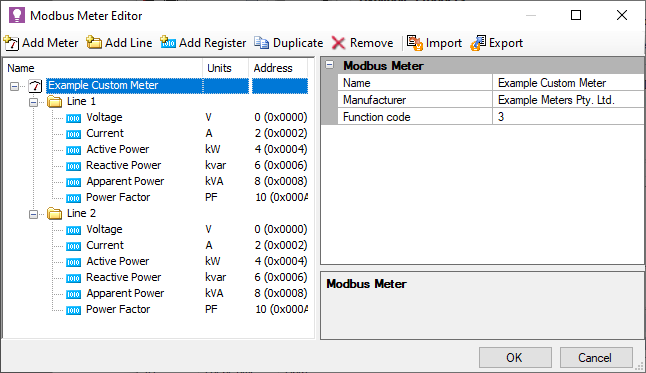Click the Export label in toolbar
Viewport: 646px width, 373px height.
tap(506, 43)
